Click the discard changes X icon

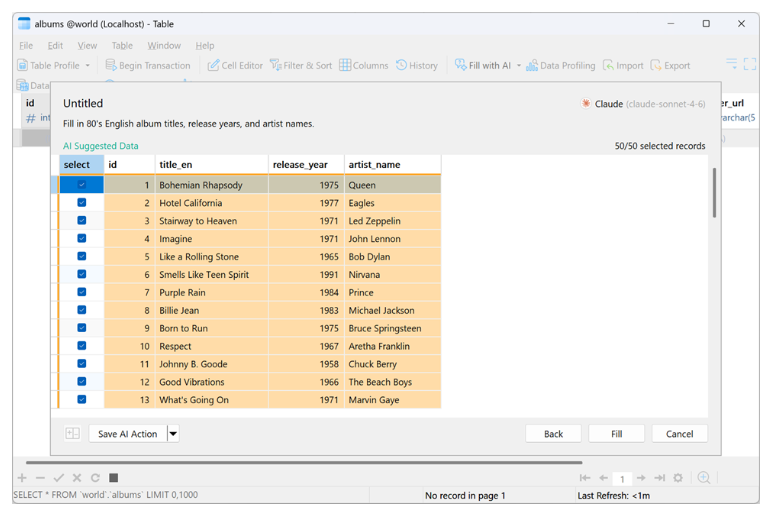[x=77, y=478]
